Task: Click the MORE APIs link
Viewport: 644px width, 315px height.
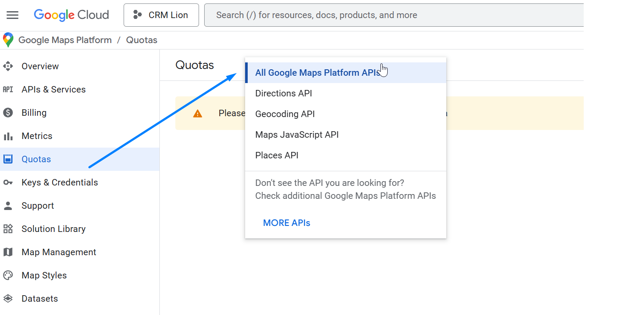Action: [286, 223]
